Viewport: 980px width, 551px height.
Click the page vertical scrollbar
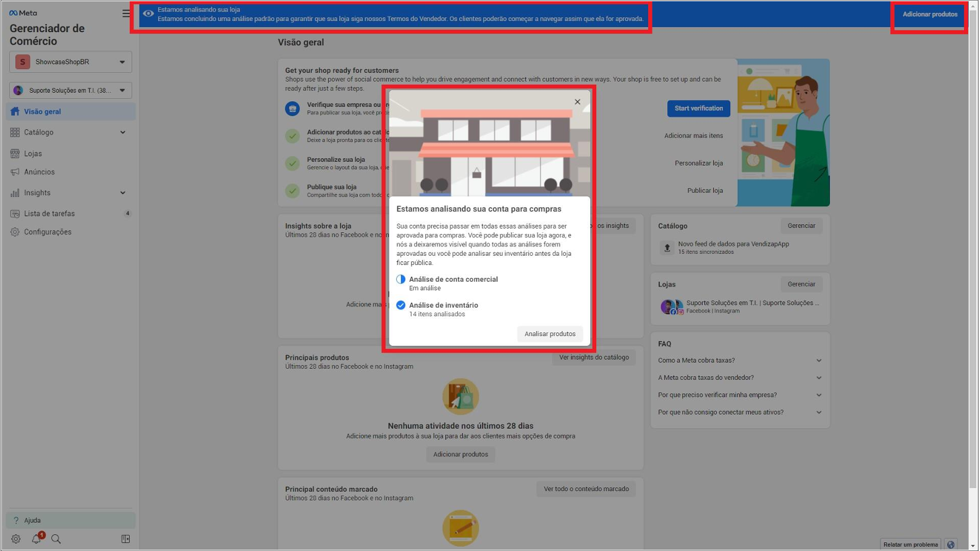click(973, 247)
